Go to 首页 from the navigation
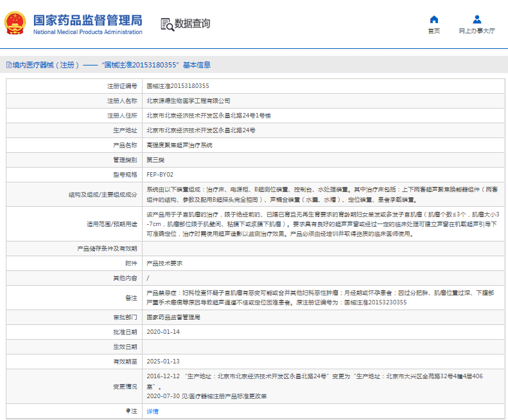This screenshot has height=420, width=508. [434, 31]
